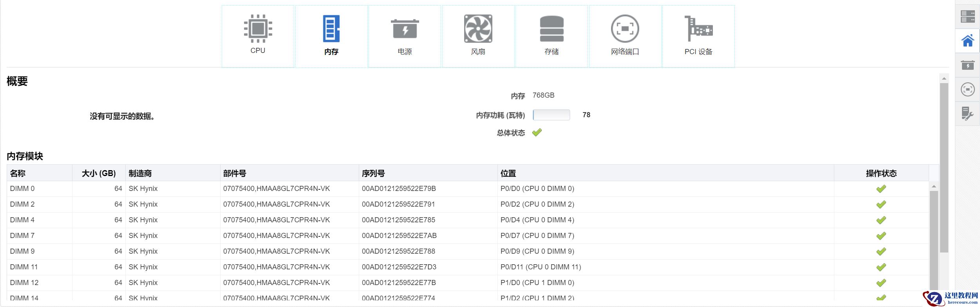980x307 pixels.
Task: Click location P0/D9 (CPU 0 DIMM 9)
Action: pyautogui.click(x=537, y=251)
